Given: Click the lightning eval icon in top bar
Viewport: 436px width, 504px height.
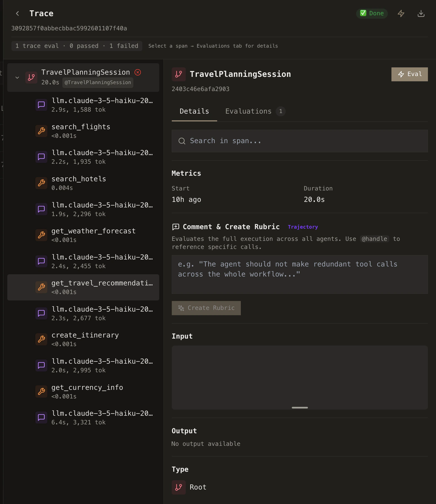Looking at the screenshot, I should [x=401, y=13].
